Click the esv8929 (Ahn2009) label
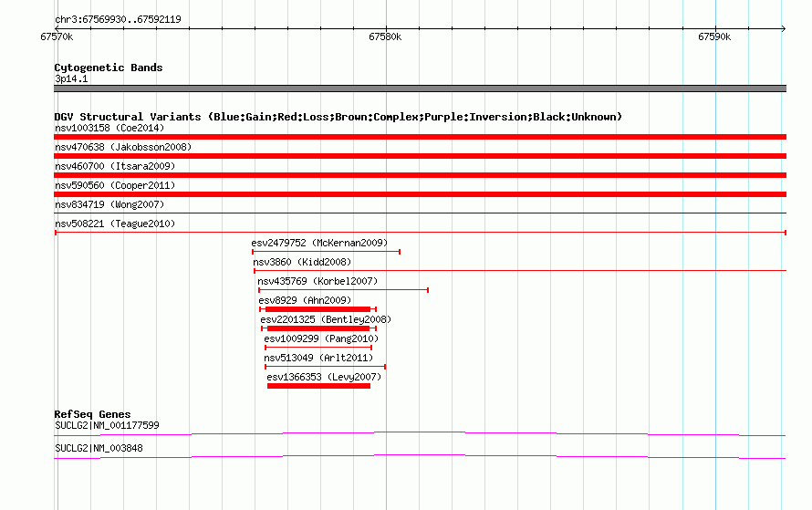 point(305,300)
